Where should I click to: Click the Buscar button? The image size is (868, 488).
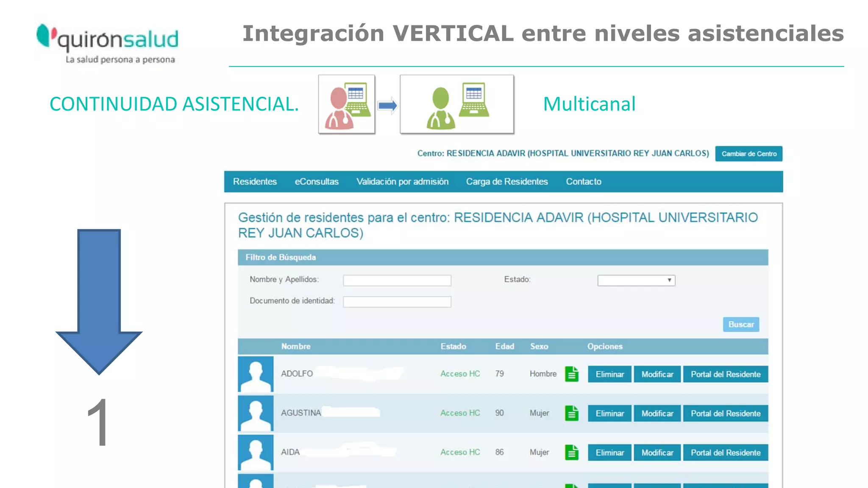pos(741,324)
